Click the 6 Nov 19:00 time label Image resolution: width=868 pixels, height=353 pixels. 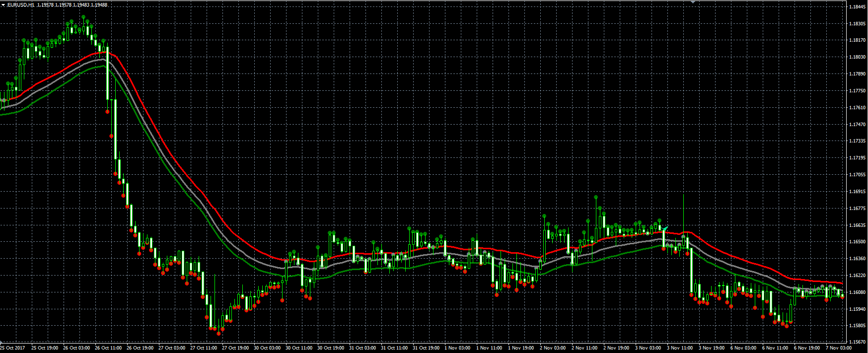807,348
